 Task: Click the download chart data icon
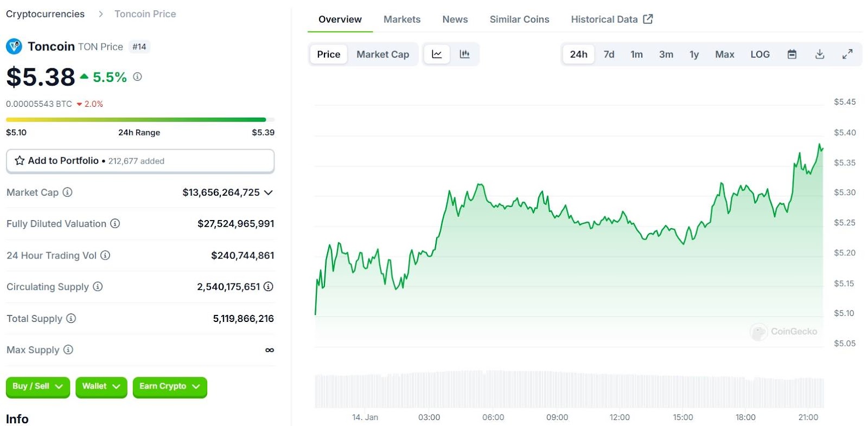(x=820, y=54)
